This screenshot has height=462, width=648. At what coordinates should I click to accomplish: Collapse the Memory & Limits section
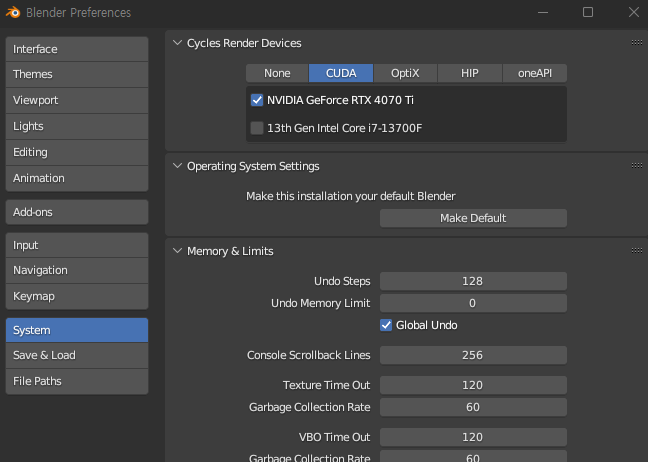coord(177,251)
